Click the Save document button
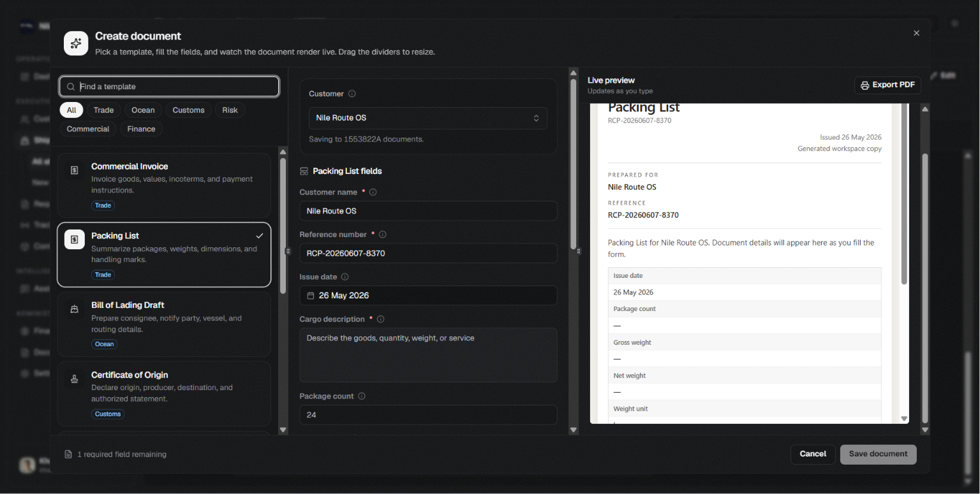The width and height of the screenshot is (980, 494). tap(878, 454)
